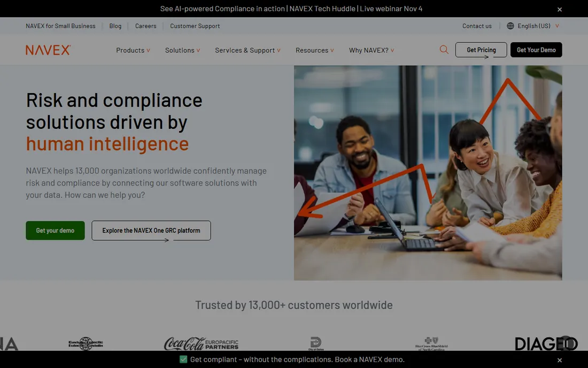Expand the Resources menu
Viewport: 588px width, 368px height.
click(314, 50)
